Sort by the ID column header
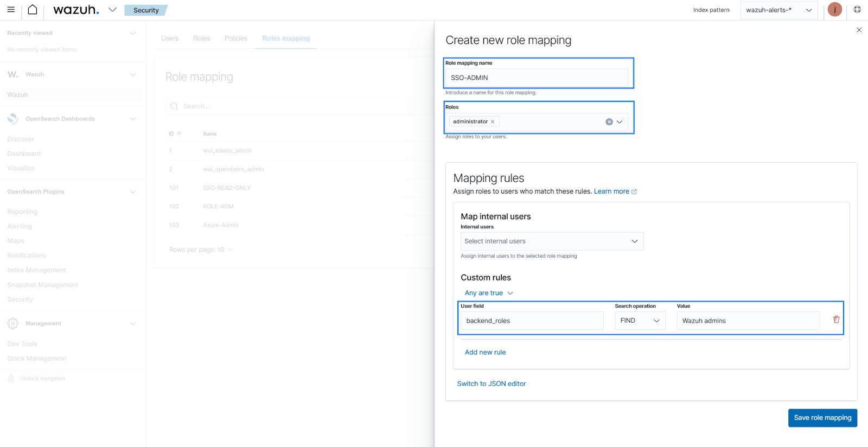The height and width of the screenshot is (447, 868). click(x=175, y=134)
